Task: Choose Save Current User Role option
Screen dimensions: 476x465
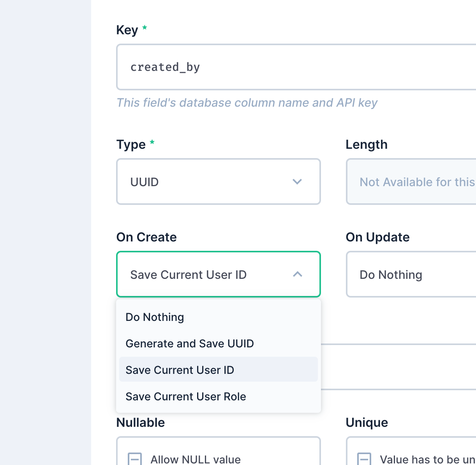Action: point(186,396)
